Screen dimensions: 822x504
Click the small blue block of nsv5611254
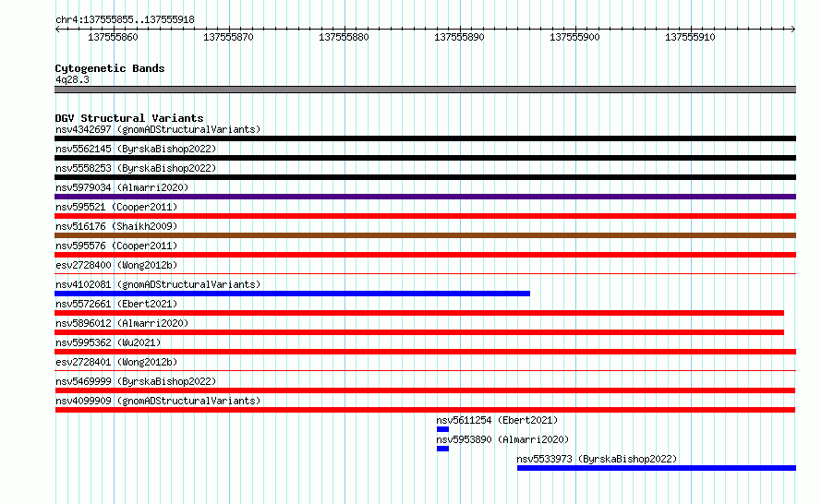[442, 429]
